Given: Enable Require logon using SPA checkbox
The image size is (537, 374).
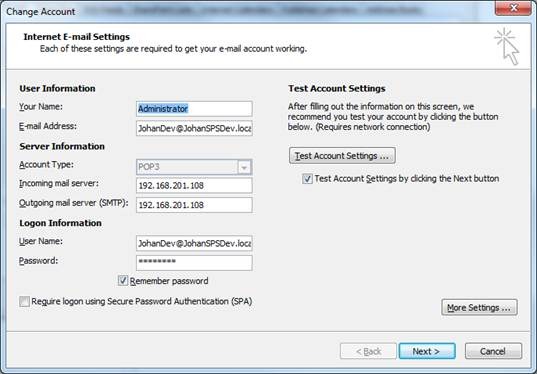Looking at the screenshot, I should (x=24, y=301).
